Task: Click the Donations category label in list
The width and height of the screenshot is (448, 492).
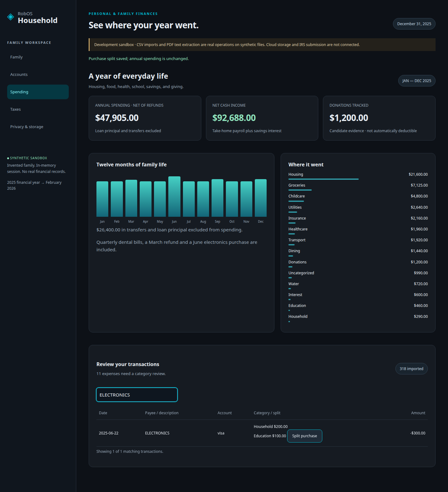Action: coord(297,262)
